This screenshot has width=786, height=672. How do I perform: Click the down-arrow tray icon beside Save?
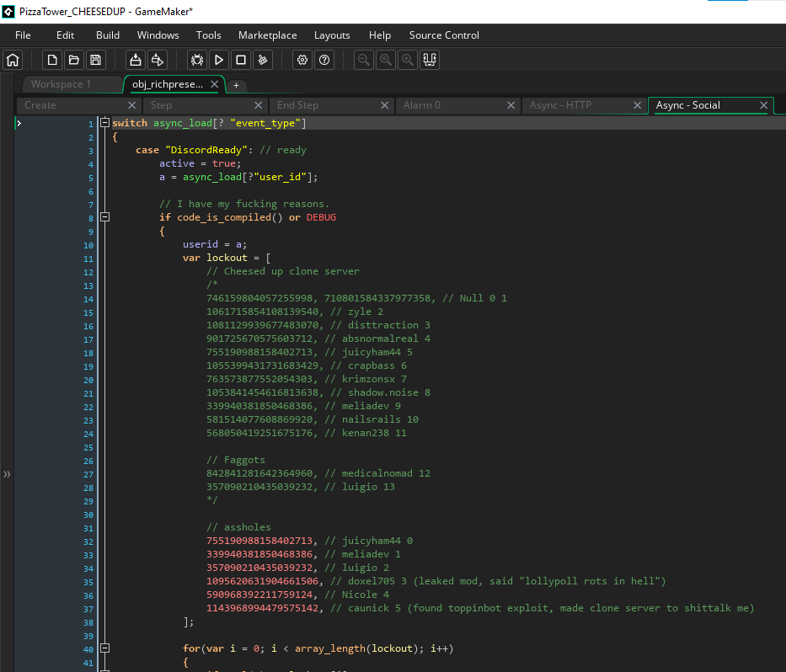(136, 60)
